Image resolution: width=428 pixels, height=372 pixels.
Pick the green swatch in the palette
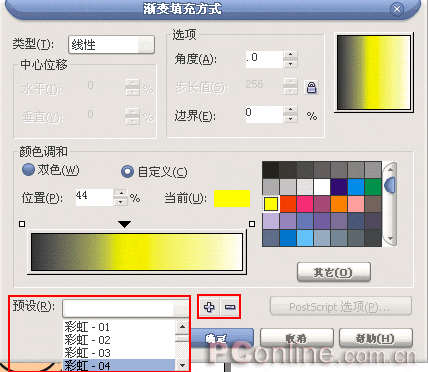tap(373, 187)
